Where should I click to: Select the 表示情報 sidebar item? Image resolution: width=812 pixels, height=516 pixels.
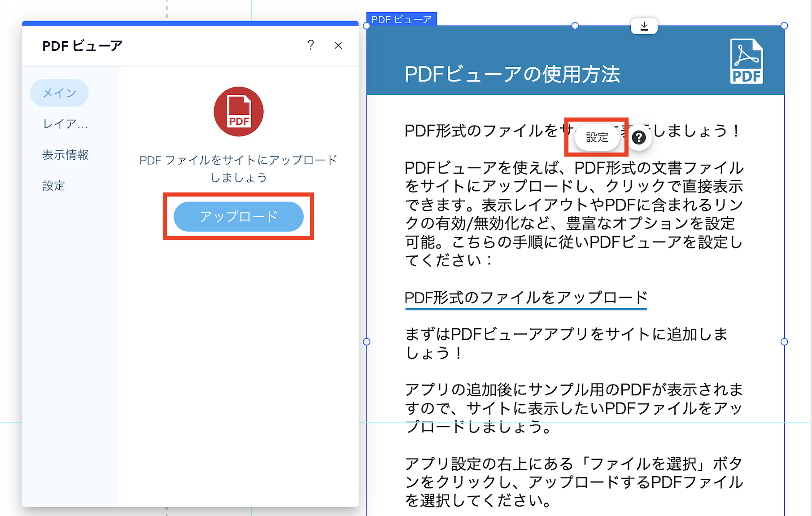[65, 155]
